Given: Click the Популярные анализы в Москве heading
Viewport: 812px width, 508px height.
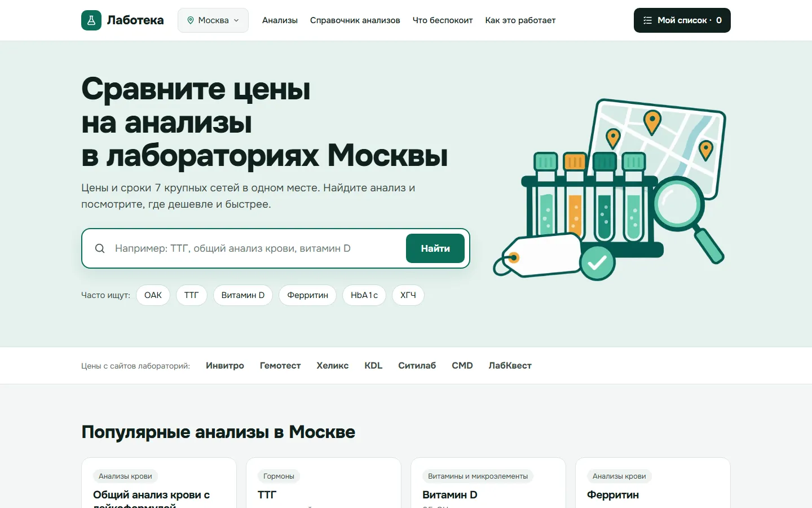Looking at the screenshot, I should coord(218,432).
